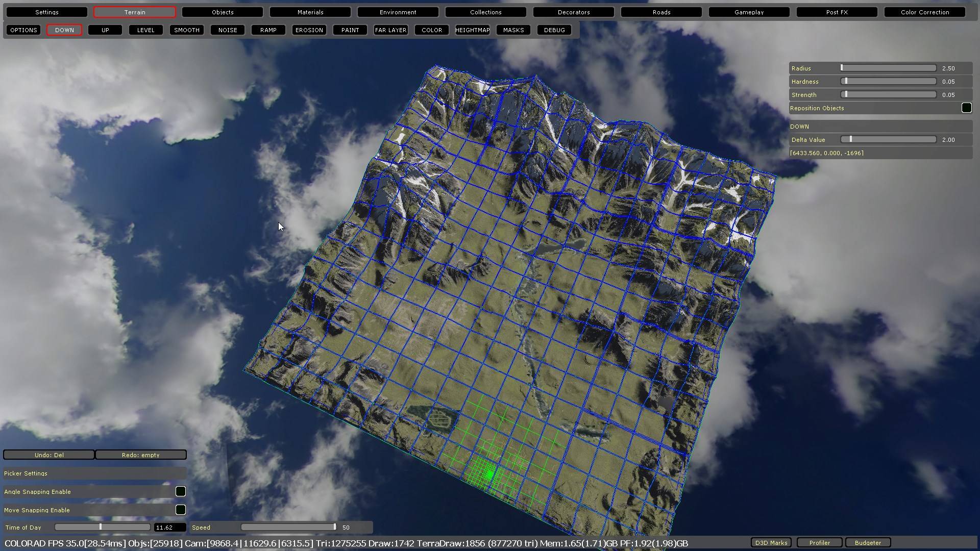
Task: Adjust the Radius slider
Action: (888, 68)
